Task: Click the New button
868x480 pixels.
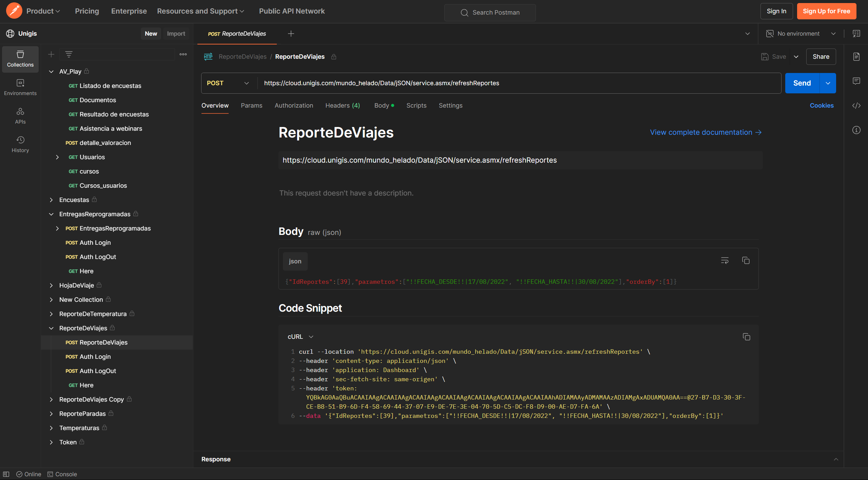Action: (x=151, y=34)
